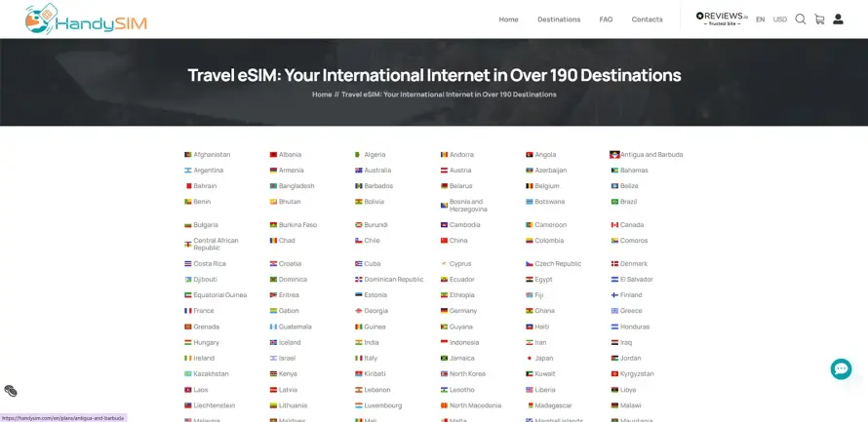Open the search magnifier icon

click(800, 19)
